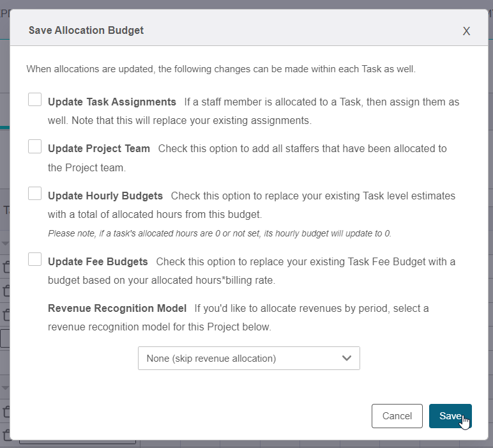
Task: Enable the Update Task Assignments checkbox
Action: 35,100
